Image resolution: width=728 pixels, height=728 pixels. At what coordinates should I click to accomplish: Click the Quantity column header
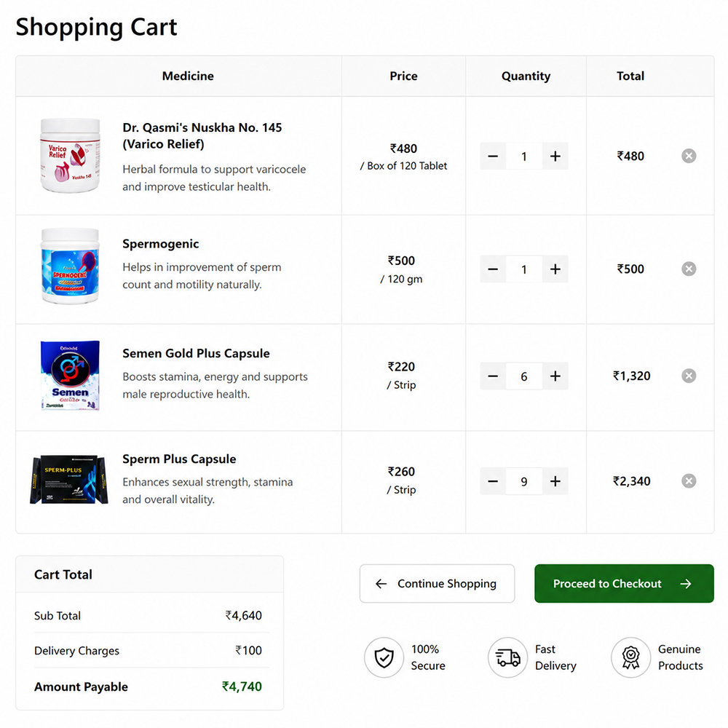(526, 76)
